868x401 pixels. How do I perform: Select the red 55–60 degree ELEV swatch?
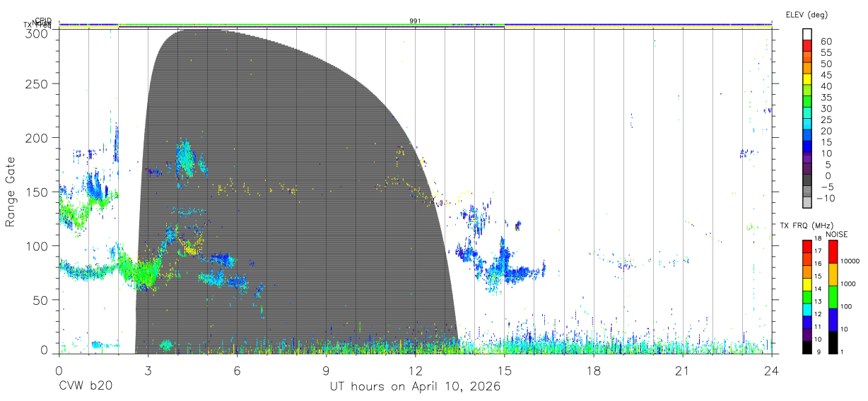[x=808, y=46]
